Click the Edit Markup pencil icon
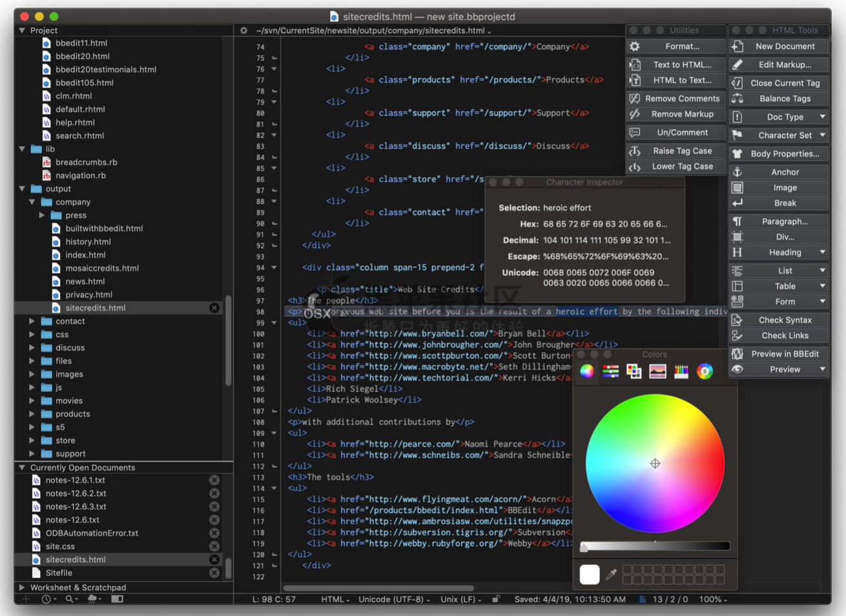 pyautogui.click(x=737, y=65)
